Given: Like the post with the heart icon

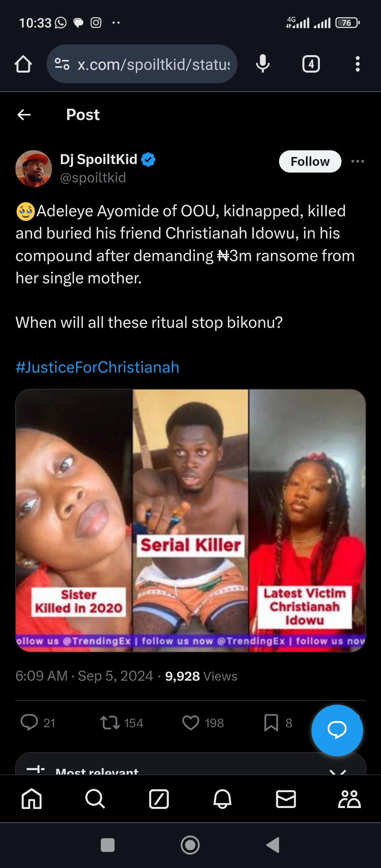Looking at the screenshot, I should pos(191,723).
